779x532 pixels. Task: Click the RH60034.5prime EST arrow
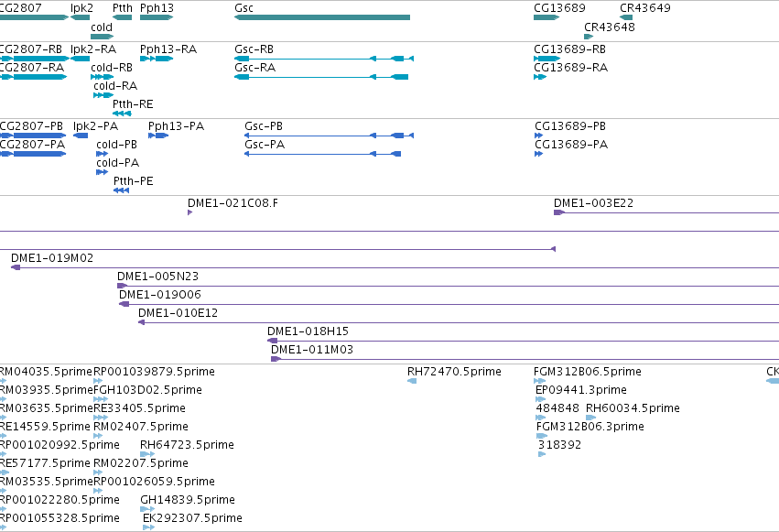(590, 418)
